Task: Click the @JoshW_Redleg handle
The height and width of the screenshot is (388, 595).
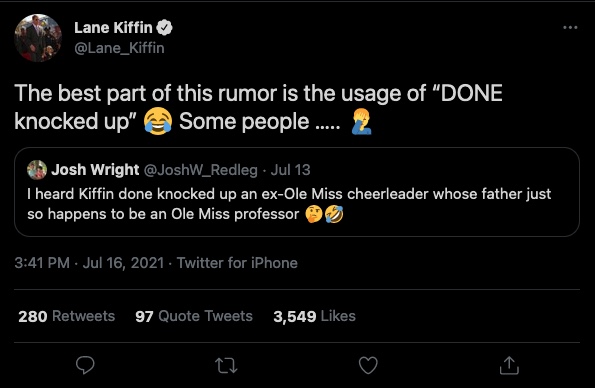Action: (x=201, y=170)
